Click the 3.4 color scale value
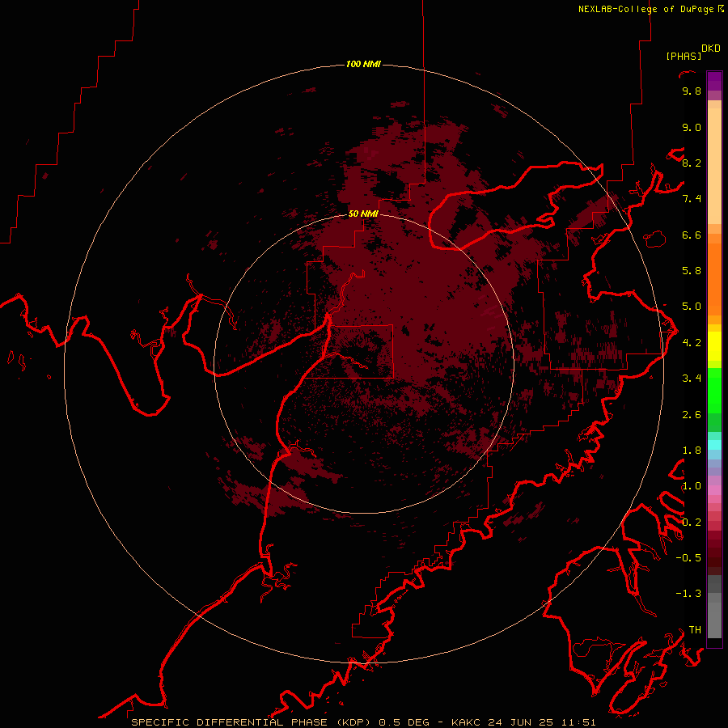The width and height of the screenshot is (728, 728). click(692, 379)
